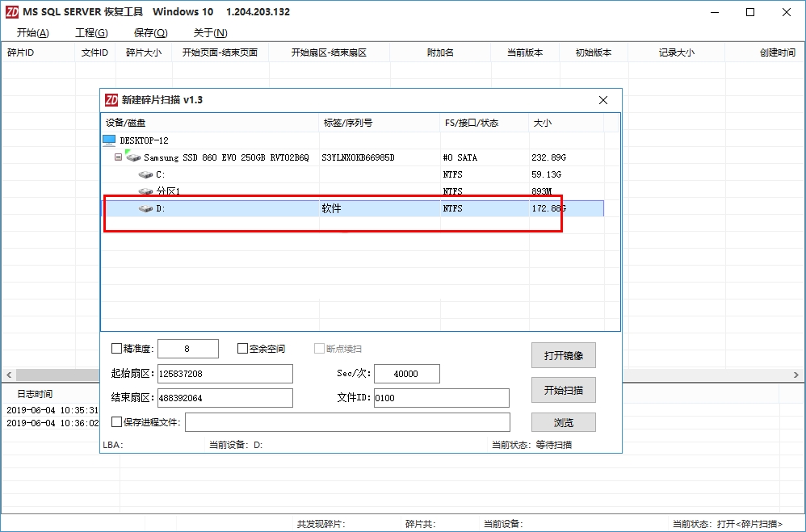Open the 工程(G) menu
806x532 pixels.
(x=91, y=33)
